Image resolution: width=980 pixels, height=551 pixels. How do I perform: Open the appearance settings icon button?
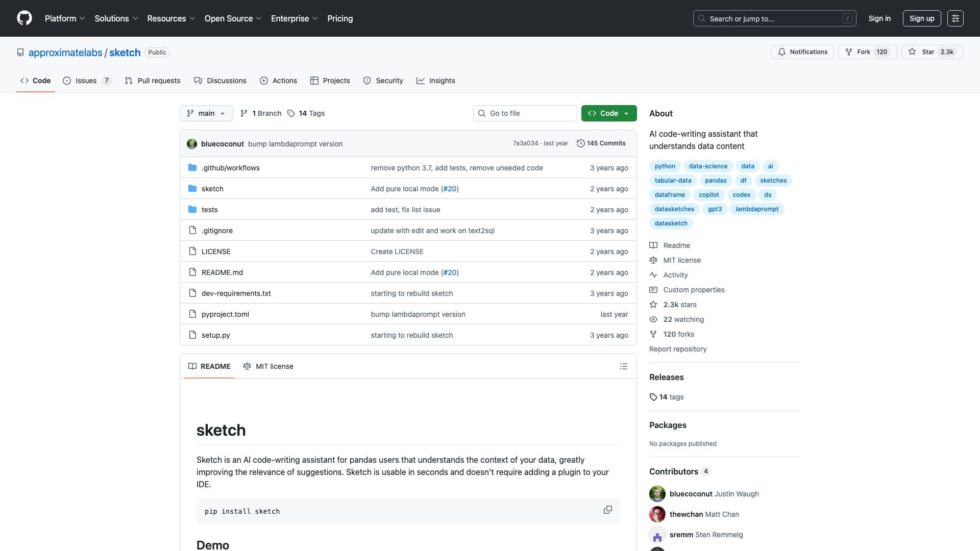955,18
